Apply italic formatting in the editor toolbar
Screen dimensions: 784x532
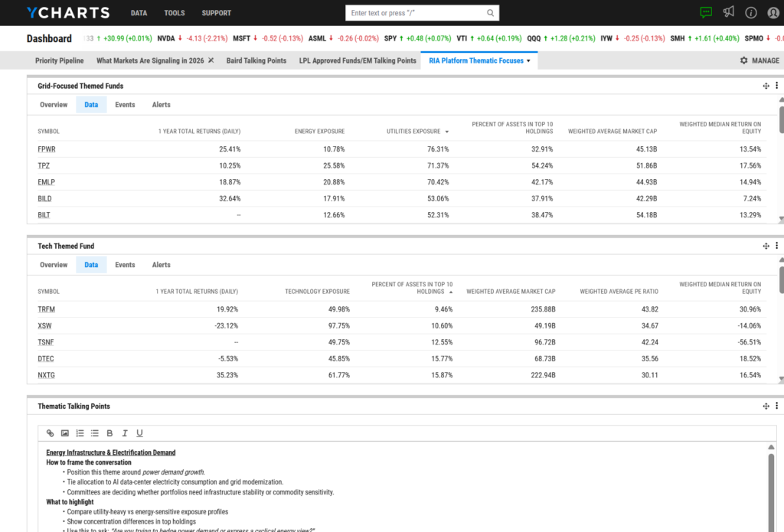coord(125,433)
